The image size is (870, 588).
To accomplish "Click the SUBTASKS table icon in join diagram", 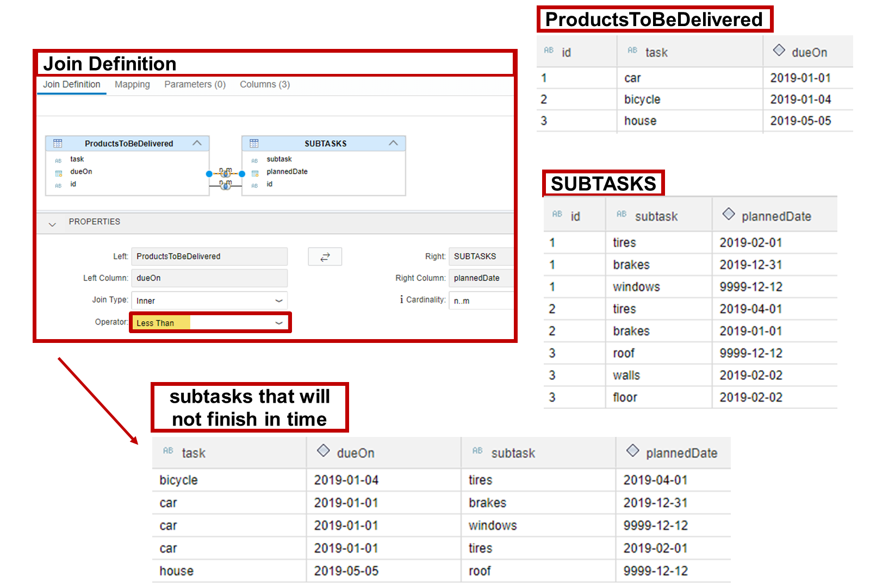I will point(254,143).
